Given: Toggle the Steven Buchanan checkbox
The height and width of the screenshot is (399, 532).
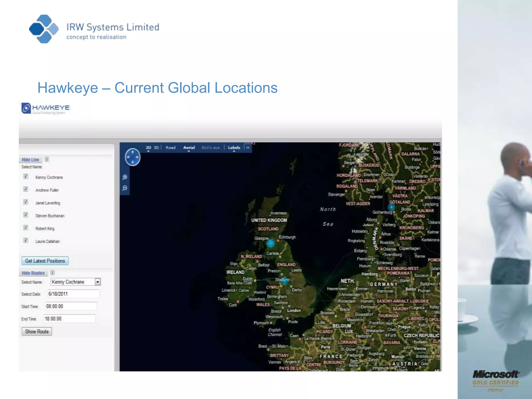Looking at the screenshot, I should pyautogui.click(x=26, y=215).
